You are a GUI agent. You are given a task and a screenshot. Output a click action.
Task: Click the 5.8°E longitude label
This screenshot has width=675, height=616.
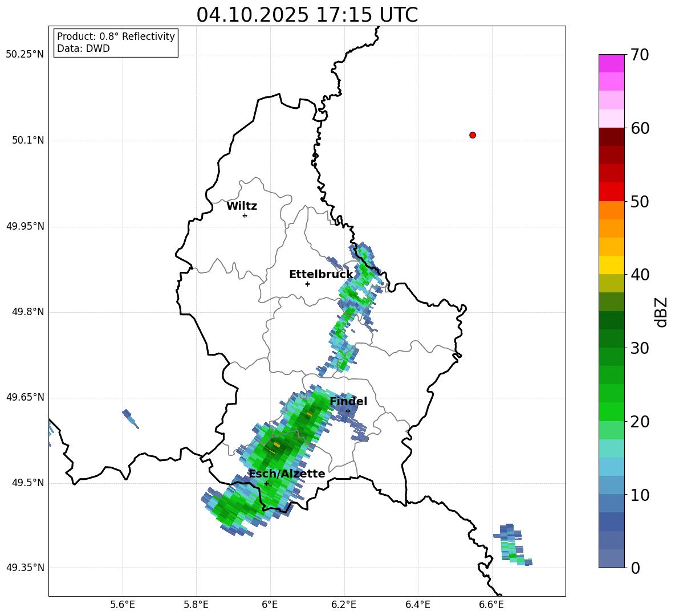[x=196, y=605]
